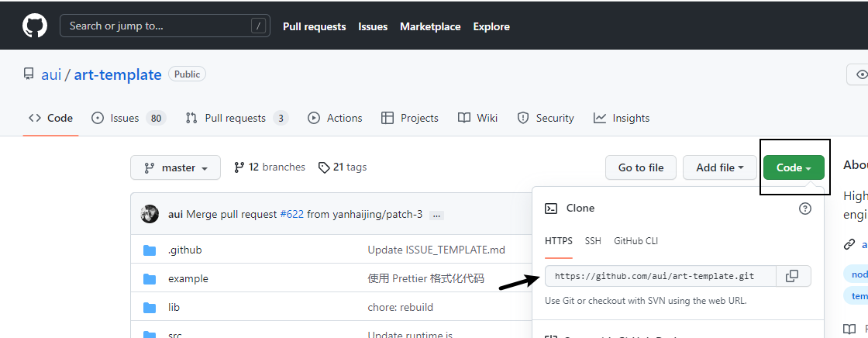Click the Clone help question icon

(805, 209)
